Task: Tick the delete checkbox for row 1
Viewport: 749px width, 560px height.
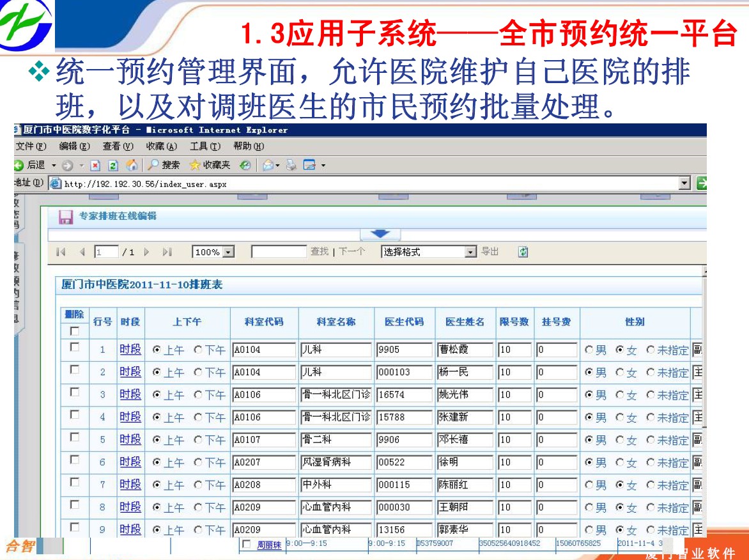Action: point(75,347)
